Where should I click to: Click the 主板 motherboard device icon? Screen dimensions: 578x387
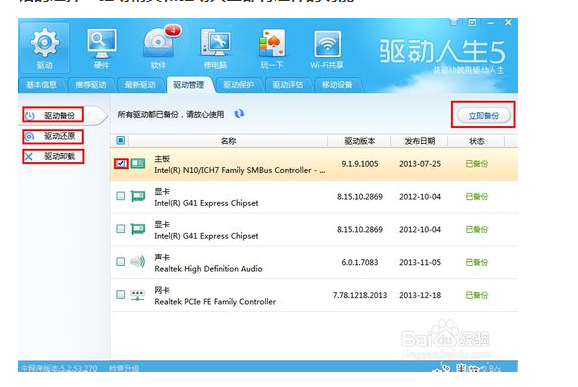(138, 163)
